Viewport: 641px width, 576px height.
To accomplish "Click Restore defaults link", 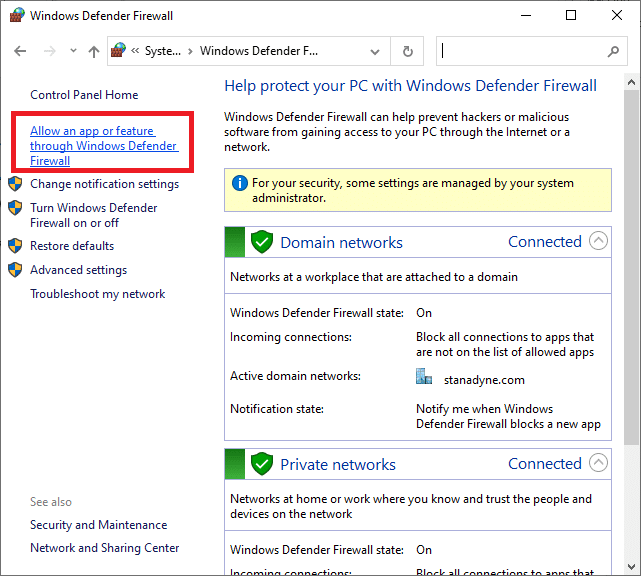I will tap(72, 246).
